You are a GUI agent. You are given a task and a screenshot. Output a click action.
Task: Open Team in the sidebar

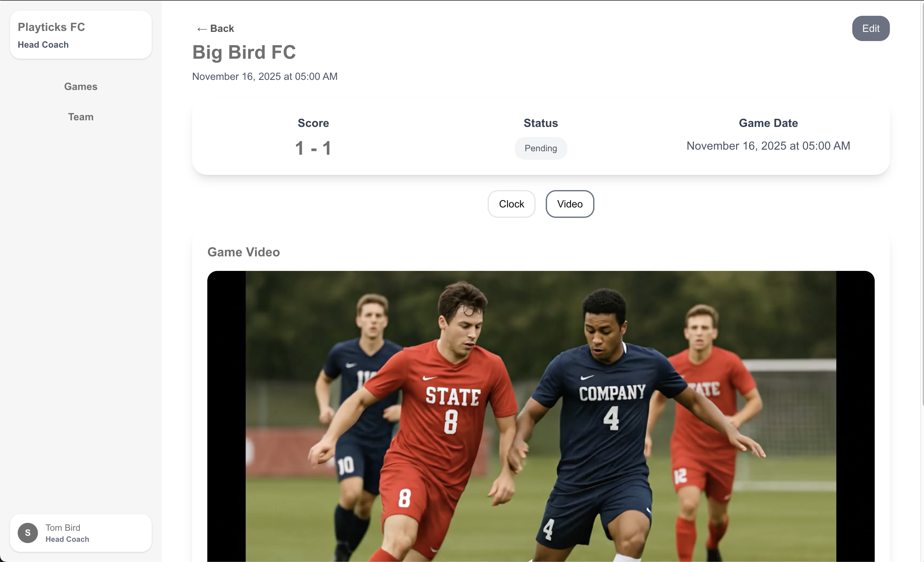tap(81, 117)
